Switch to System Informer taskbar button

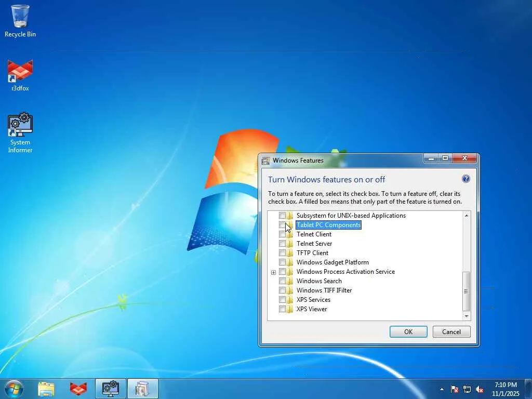point(111,389)
